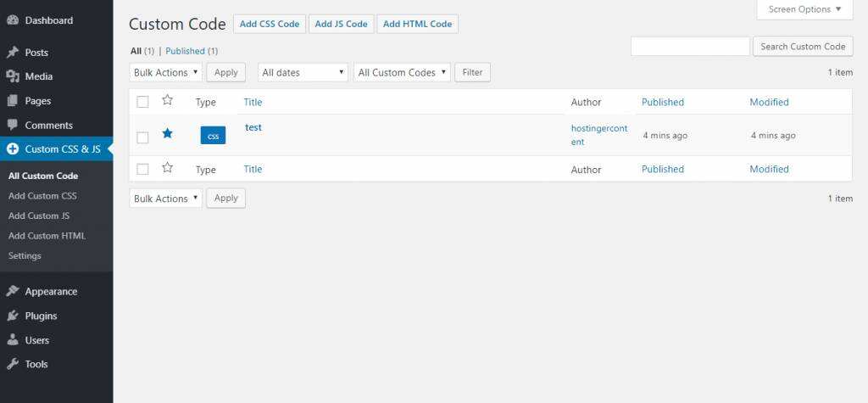
Task: Check the select-all checkbox in table header
Action: coord(142,102)
